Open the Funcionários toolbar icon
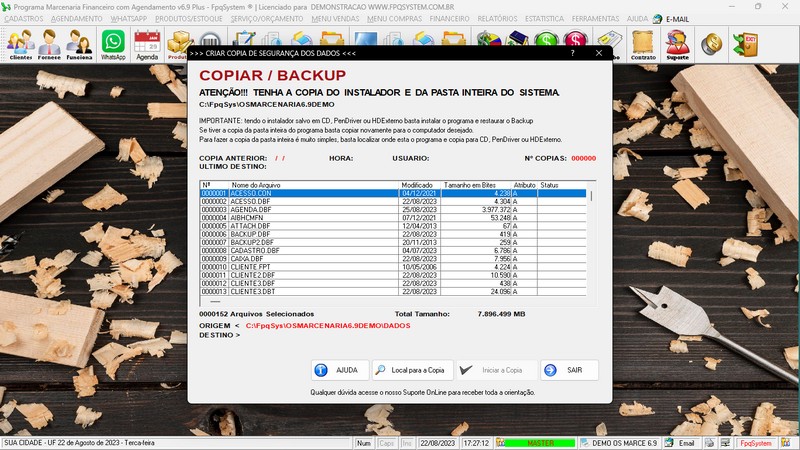The height and width of the screenshot is (450, 800). pos(79,45)
